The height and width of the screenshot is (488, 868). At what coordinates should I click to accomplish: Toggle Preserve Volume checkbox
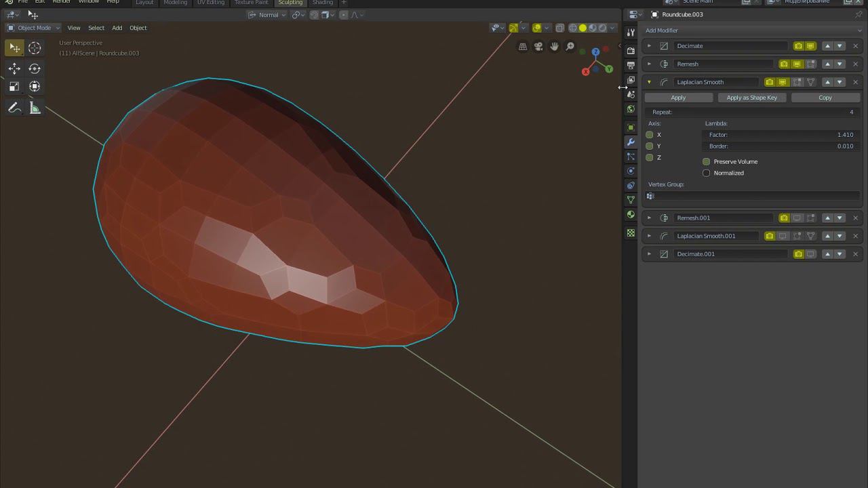(707, 162)
